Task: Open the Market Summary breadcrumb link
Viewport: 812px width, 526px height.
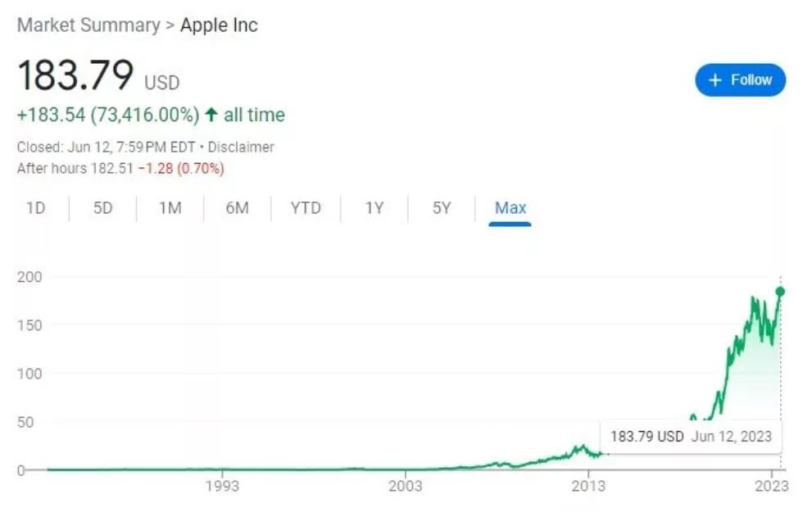Action: click(88, 25)
